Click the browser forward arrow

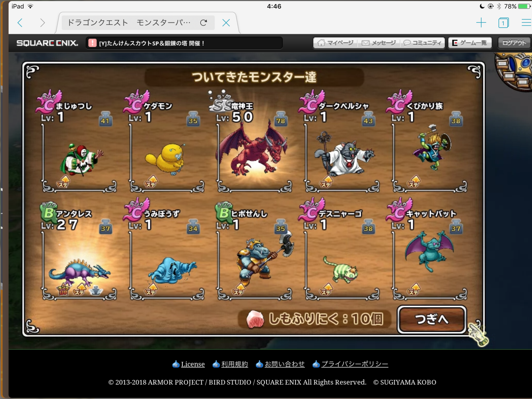coord(42,23)
